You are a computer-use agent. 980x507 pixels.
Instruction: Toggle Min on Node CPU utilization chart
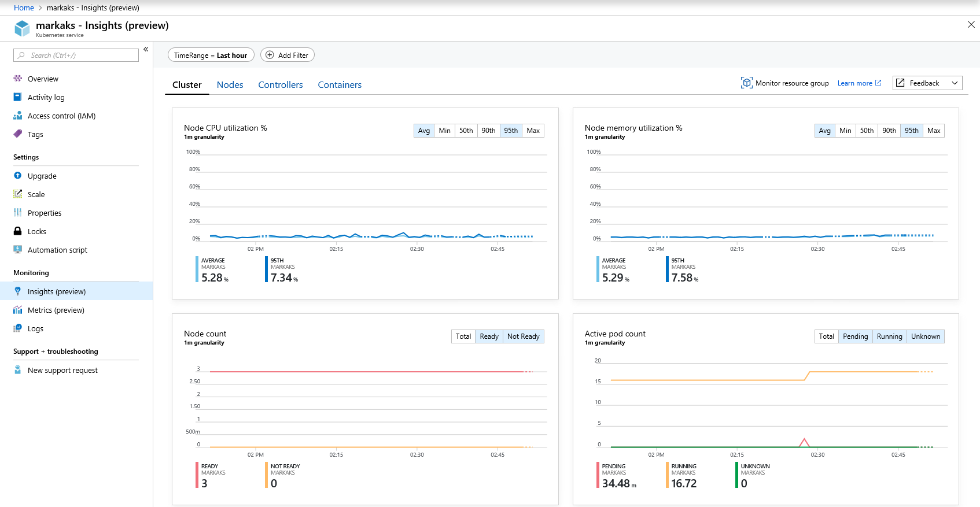[x=444, y=131]
